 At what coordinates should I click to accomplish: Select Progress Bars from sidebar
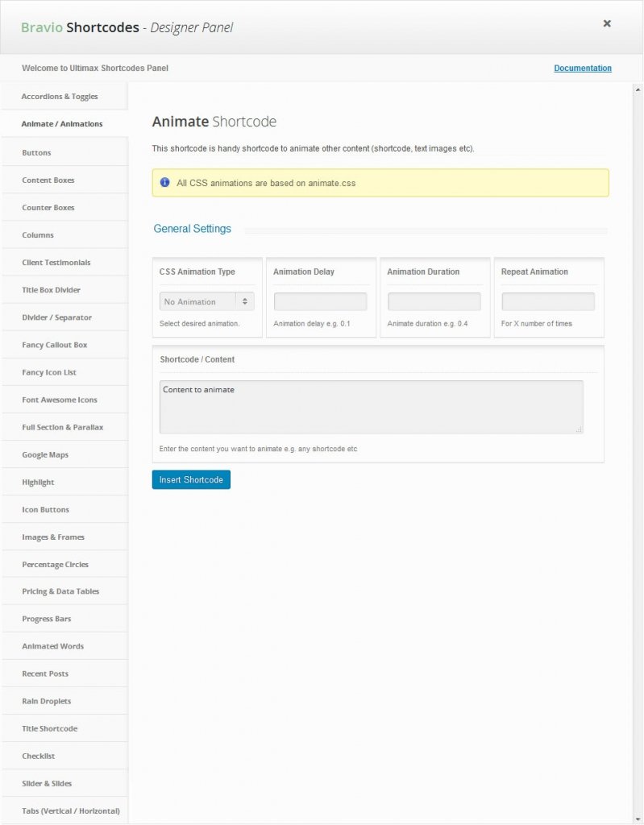[x=47, y=619]
